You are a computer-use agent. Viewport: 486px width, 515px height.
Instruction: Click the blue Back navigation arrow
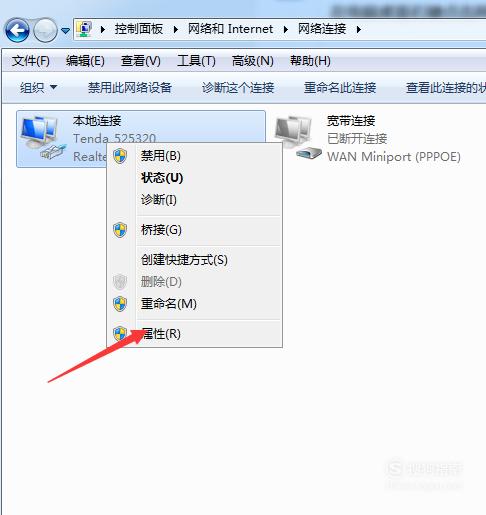(17, 30)
